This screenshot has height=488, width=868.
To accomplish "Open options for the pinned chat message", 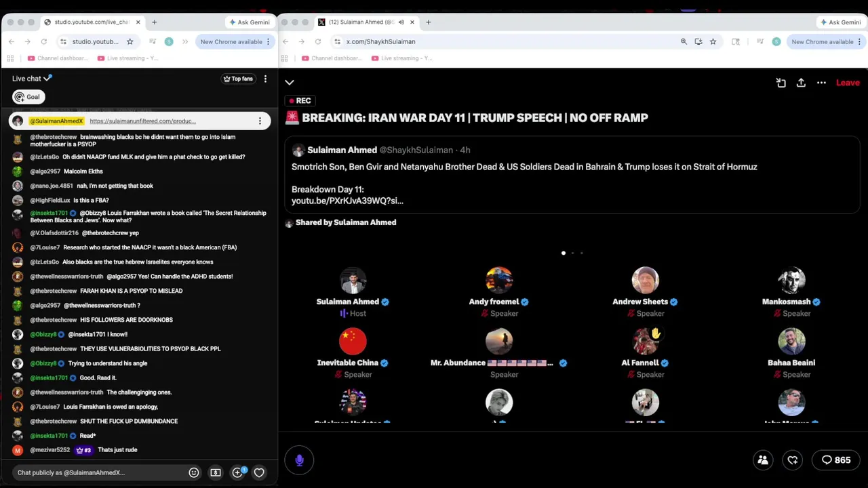I will click(260, 121).
